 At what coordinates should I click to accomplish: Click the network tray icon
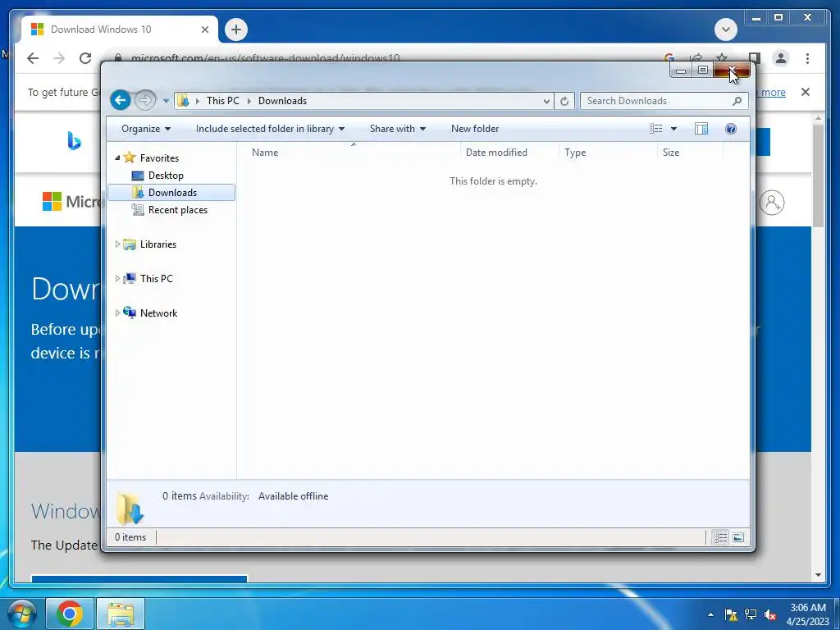[751, 614]
